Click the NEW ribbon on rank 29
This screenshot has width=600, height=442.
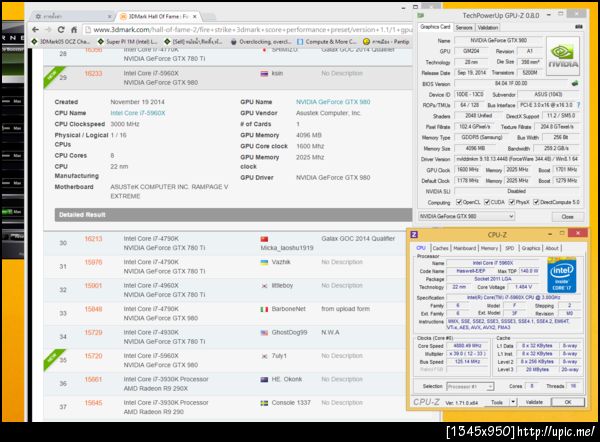click(53, 76)
